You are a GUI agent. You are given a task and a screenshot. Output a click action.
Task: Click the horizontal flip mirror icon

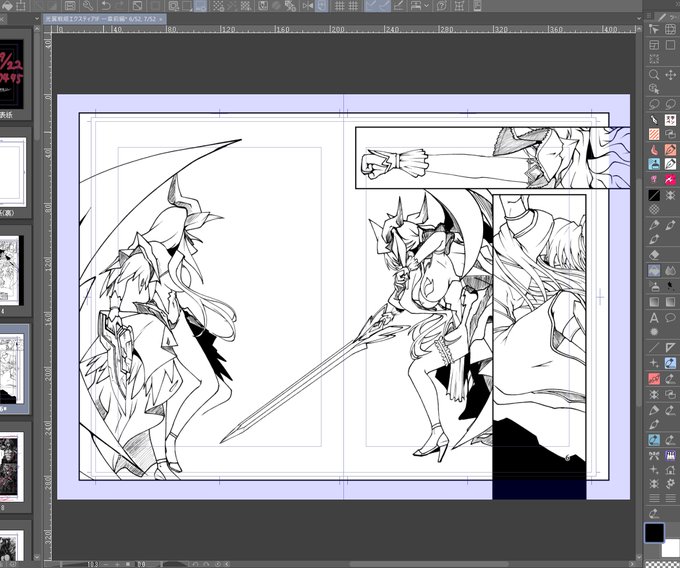308,6
